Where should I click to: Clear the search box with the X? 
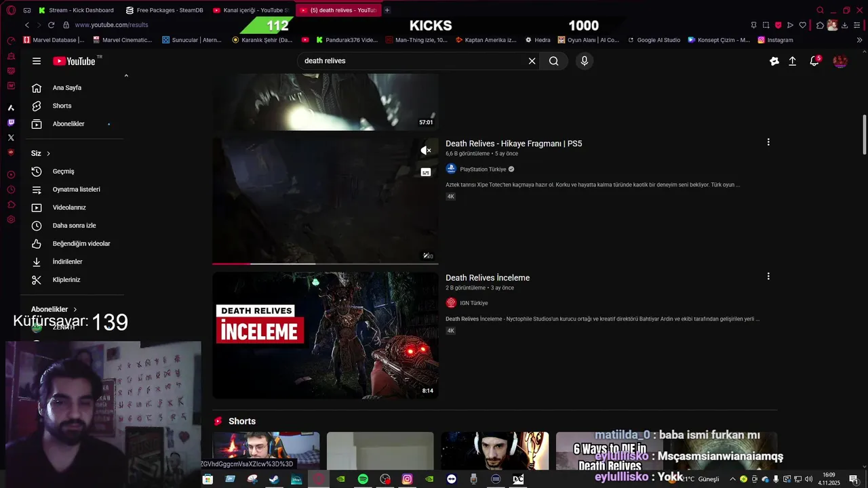[x=532, y=61]
